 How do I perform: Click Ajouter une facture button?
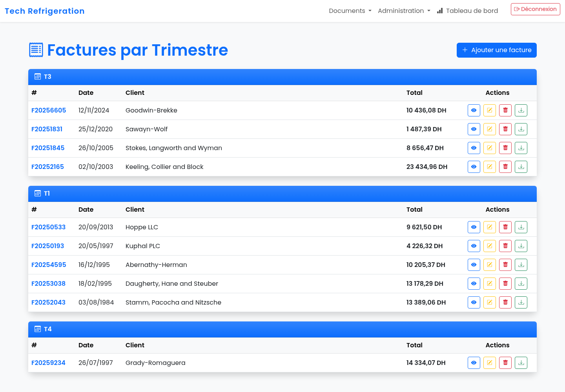click(x=497, y=50)
